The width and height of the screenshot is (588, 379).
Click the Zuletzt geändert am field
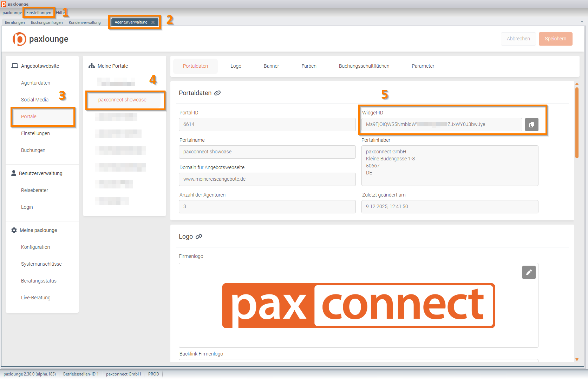pyautogui.click(x=450, y=206)
